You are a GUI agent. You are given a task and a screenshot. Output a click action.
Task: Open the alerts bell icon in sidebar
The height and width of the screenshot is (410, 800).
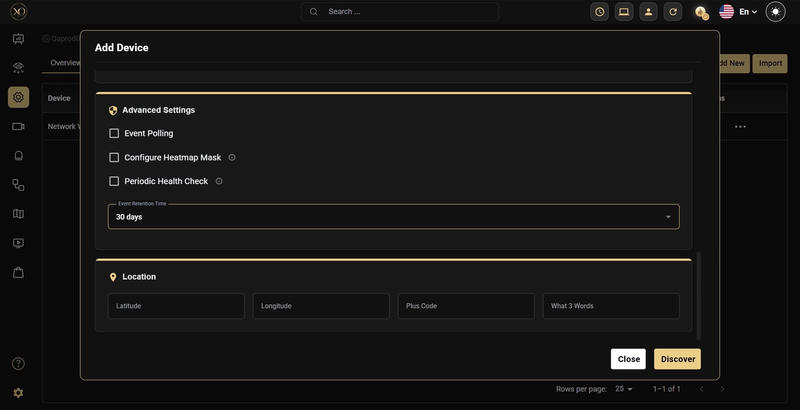(18, 156)
